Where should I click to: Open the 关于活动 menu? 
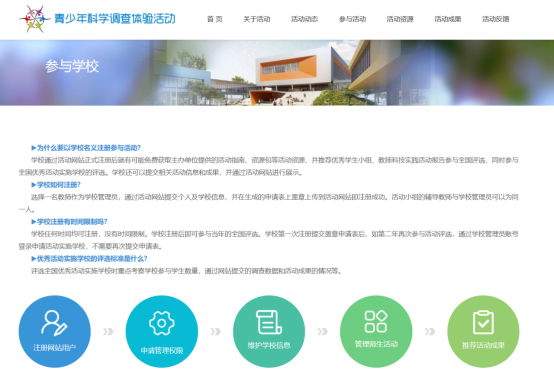[257, 19]
